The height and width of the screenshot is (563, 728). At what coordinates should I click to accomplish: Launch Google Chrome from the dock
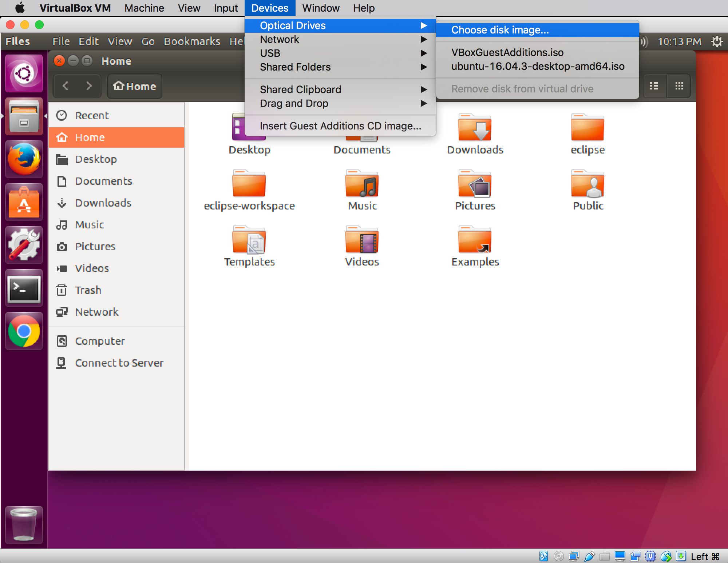pyautogui.click(x=24, y=331)
